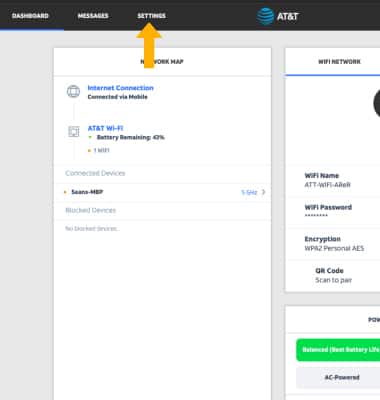Image resolution: width=380 pixels, height=400 pixels.
Task: Click the Connected via Mobile status text
Action: pos(118,97)
